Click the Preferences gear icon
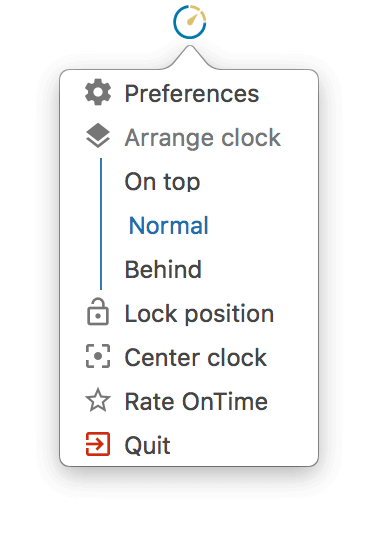Viewport: 378px width, 534px height. click(98, 92)
